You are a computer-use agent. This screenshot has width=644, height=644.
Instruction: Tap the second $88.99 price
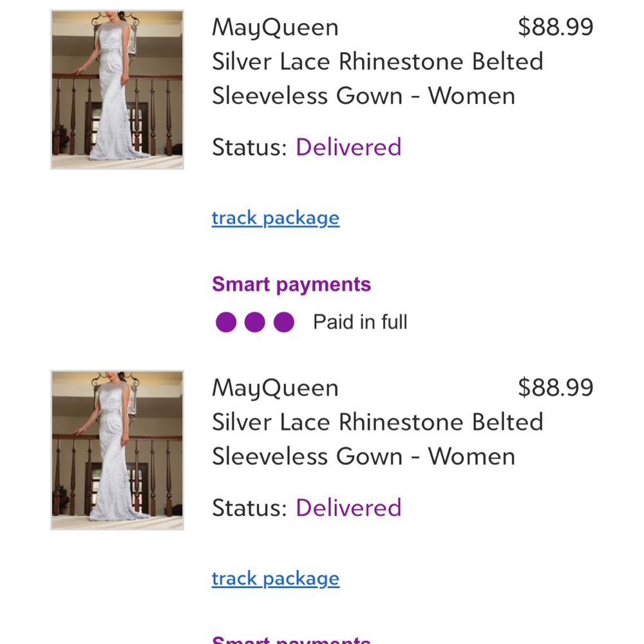[555, 388]
